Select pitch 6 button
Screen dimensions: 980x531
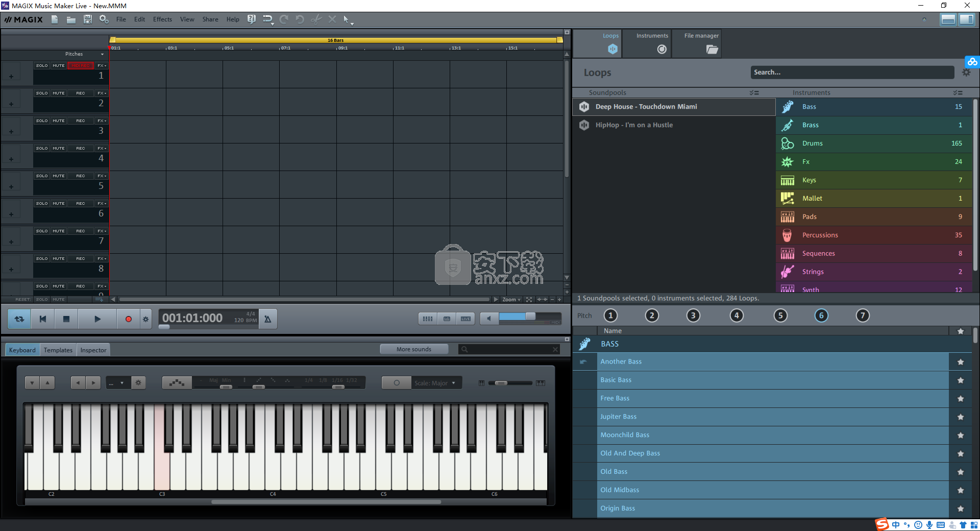[x=821, y=316]
